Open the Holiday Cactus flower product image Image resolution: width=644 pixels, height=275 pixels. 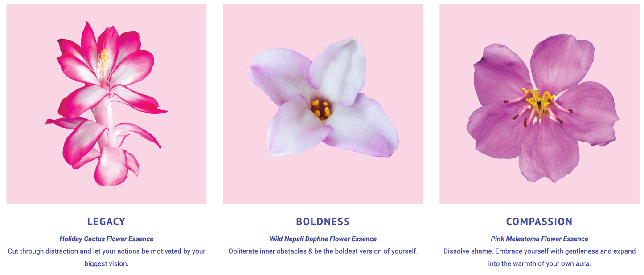tap(107, 104)
